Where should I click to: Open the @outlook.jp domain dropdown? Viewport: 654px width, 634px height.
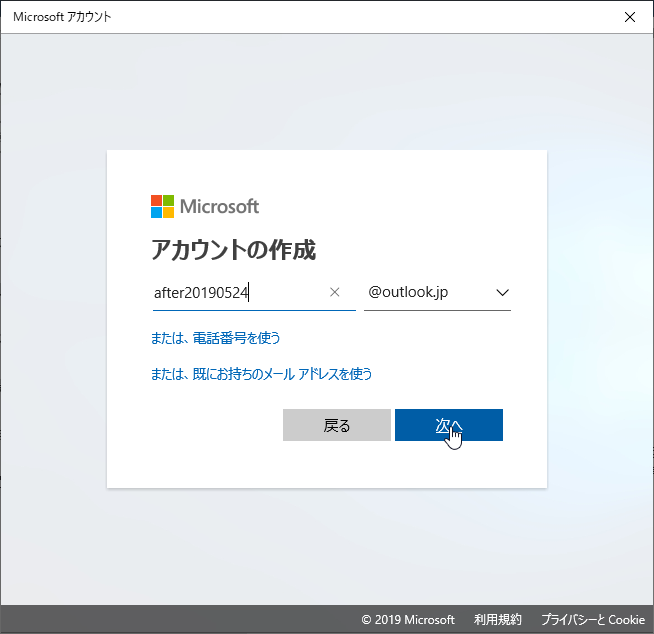[437, 293]
